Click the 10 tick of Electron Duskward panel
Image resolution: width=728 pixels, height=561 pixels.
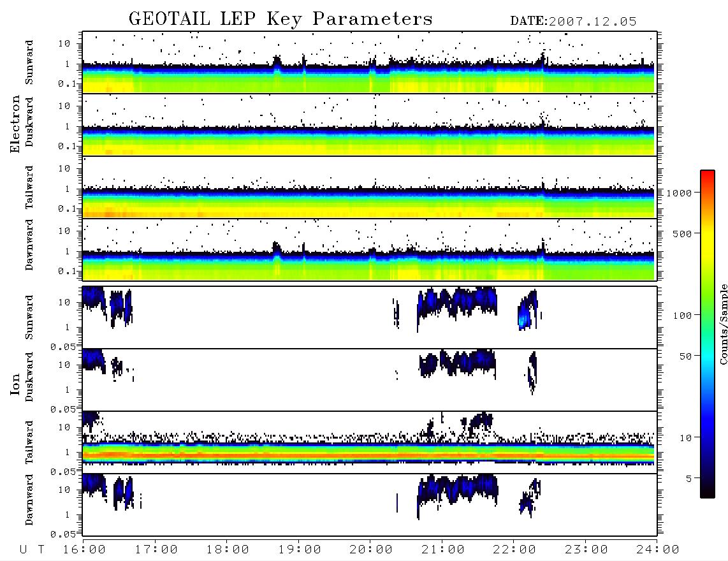point(64,106)
